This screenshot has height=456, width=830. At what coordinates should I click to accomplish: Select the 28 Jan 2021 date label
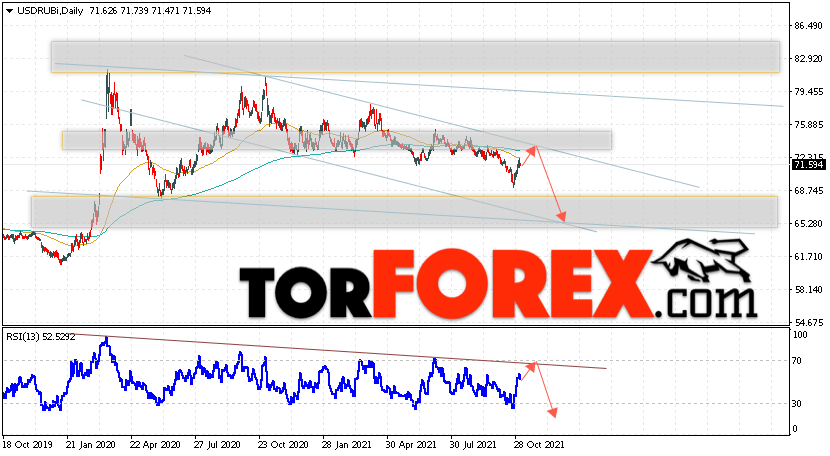[347, 444]
